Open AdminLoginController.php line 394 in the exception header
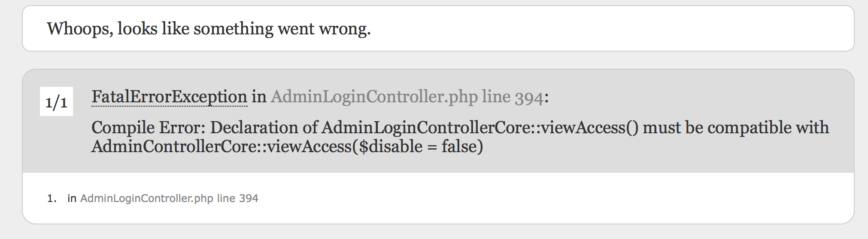The width and height of the screenshot is (868, 239). click(407, 97)
